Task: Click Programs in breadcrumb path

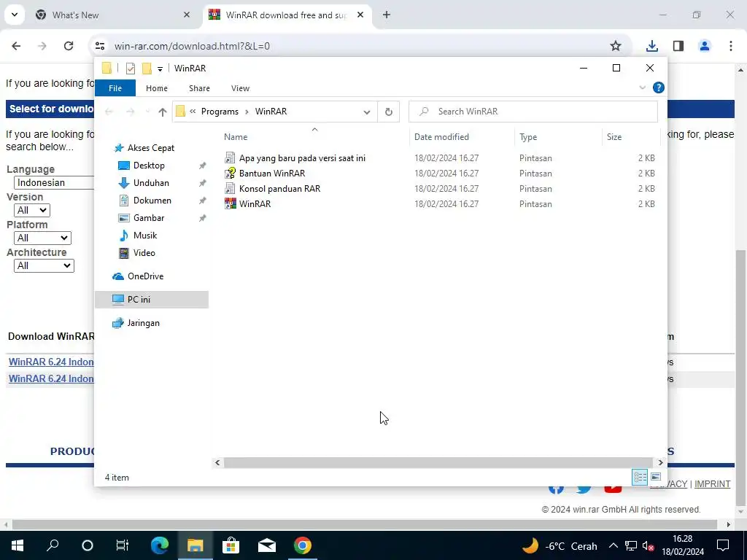Action: tap(220, 112)
